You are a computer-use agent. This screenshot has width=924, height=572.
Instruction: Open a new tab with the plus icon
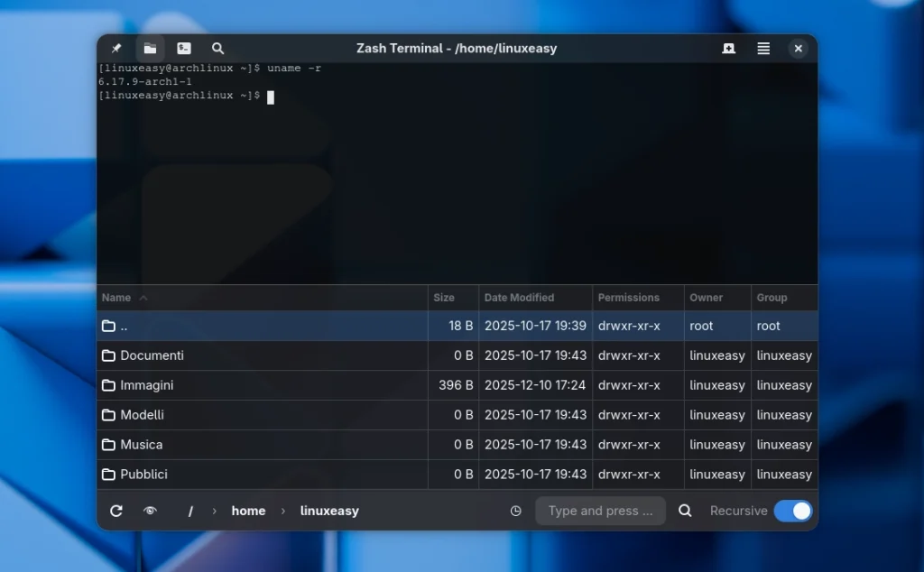coord(728,49)
